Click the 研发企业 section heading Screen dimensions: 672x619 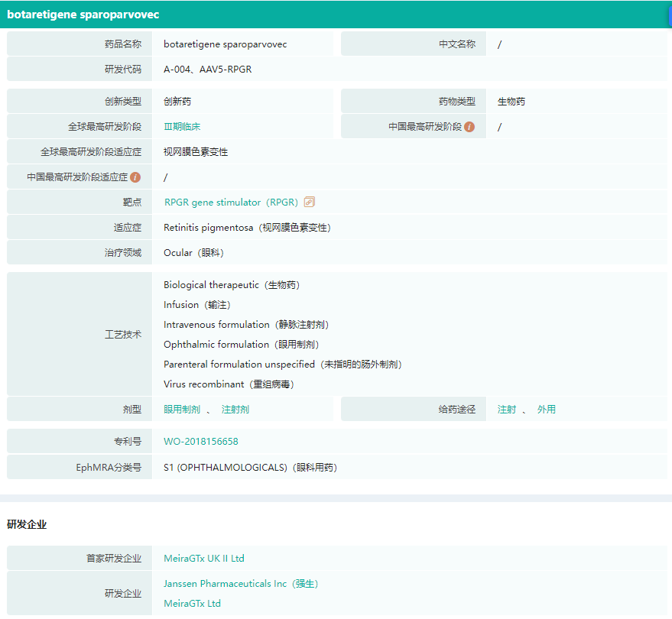[x=27, y=525]
